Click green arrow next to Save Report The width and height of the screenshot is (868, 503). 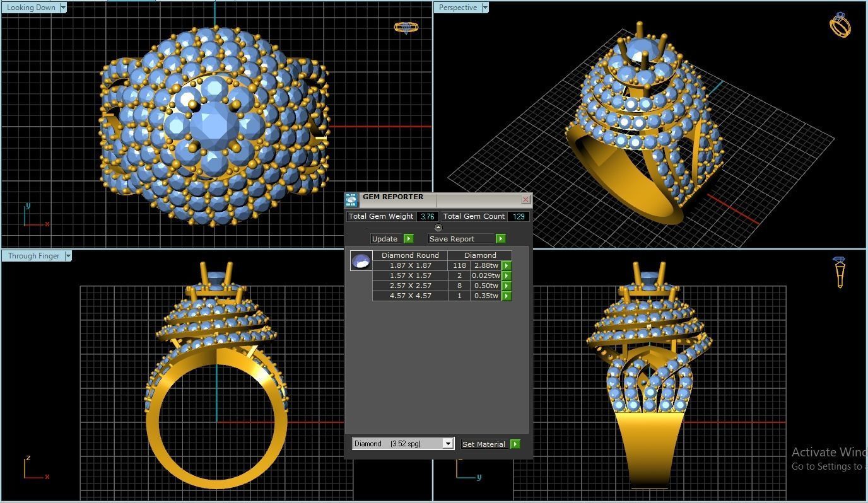click(501, 239)
